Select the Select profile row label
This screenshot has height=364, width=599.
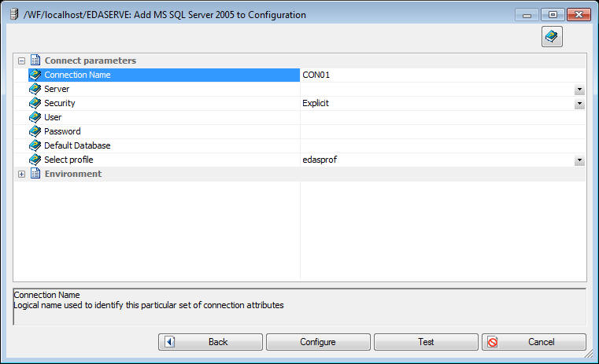click(x=68, y=160)
